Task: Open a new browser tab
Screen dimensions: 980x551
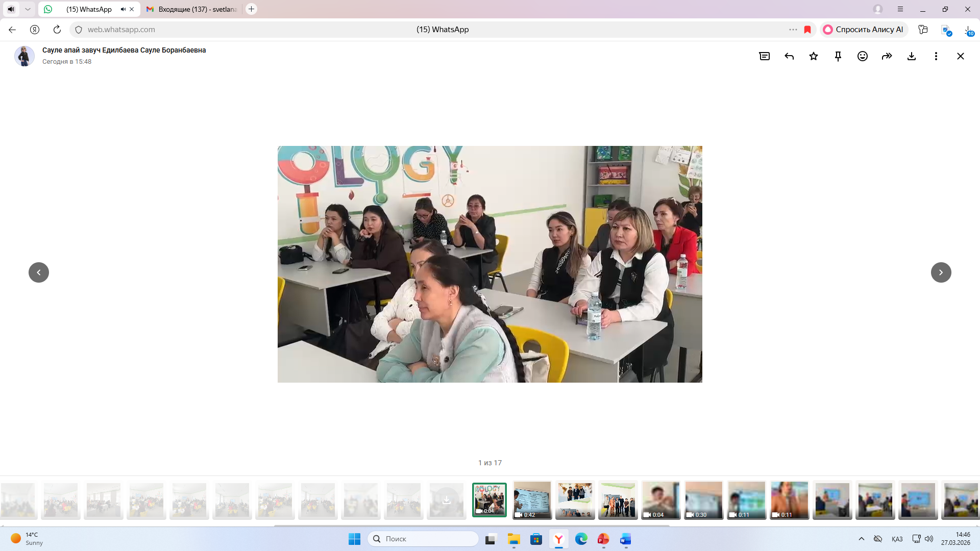Action: 251,9
